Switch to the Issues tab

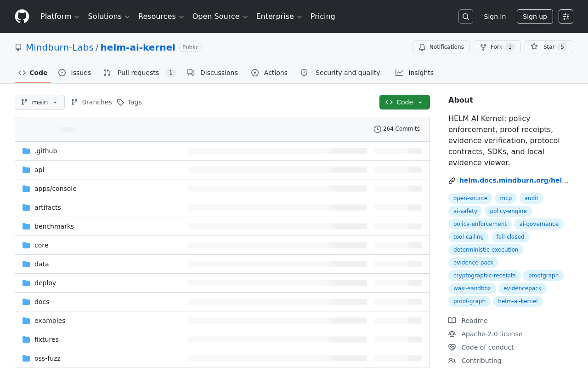click(x=75, y=73)
